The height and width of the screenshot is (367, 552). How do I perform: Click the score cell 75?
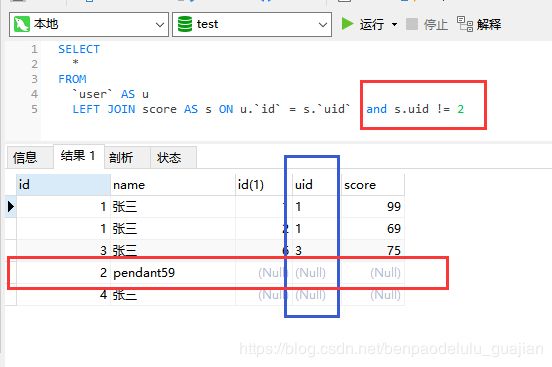click(x=373, y=250)
